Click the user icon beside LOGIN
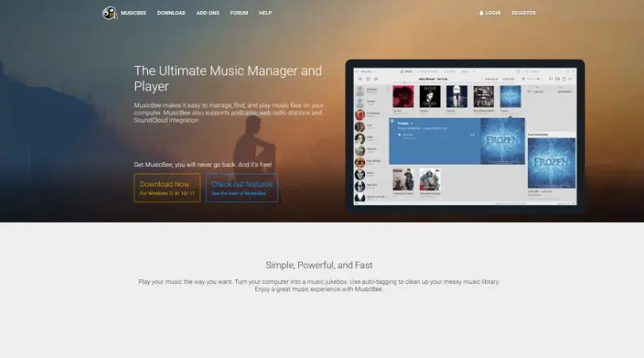The image size is (644, 358). pos(481,14)
